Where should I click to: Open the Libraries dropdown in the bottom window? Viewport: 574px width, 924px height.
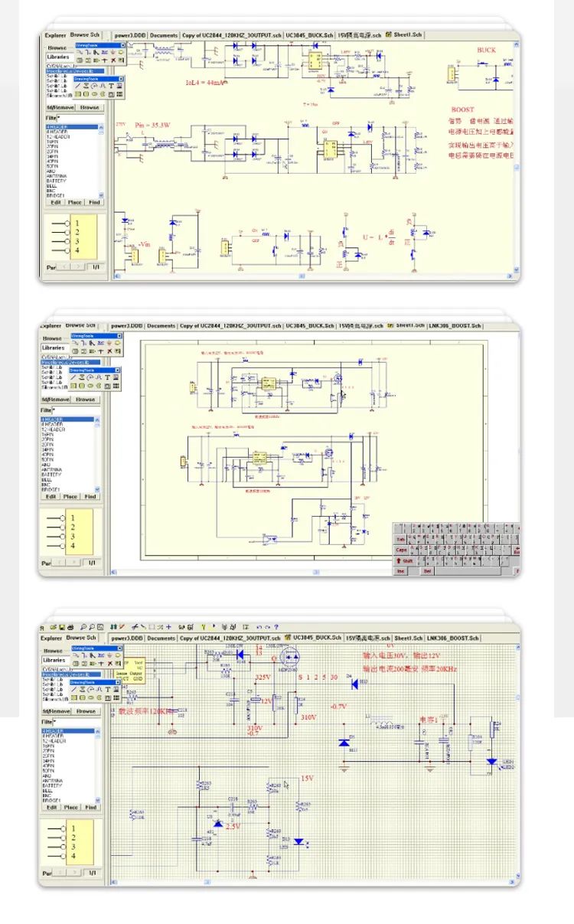[x=55, y=660]
